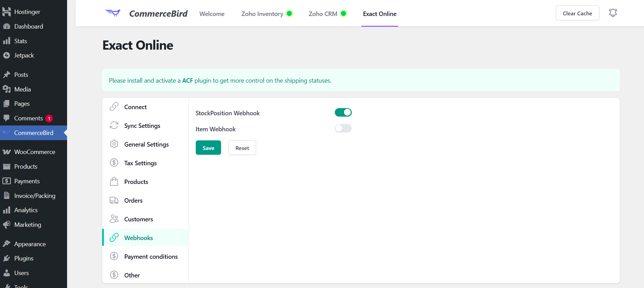644x288 pixels.
Task: Click the Sync Settings arrows icon
Action: [114, 125]
